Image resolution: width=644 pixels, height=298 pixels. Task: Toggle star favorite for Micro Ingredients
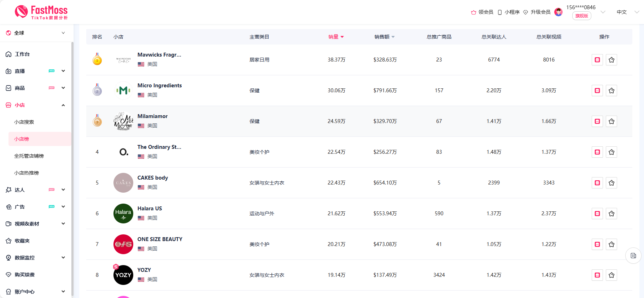(611, 90)
